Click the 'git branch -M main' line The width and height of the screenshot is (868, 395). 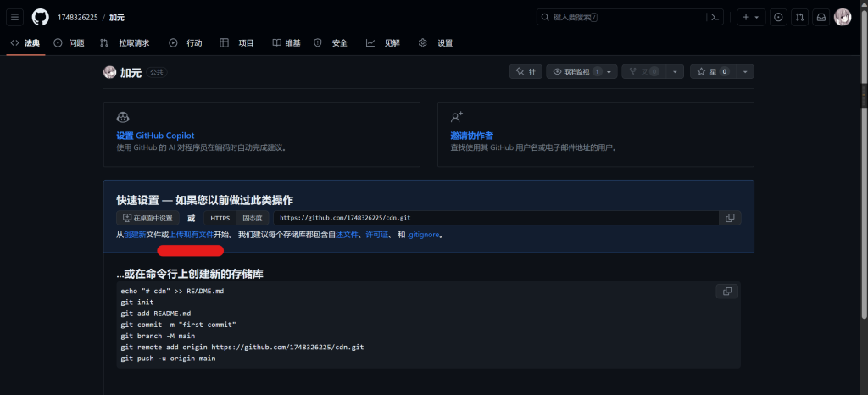[158, 336]
